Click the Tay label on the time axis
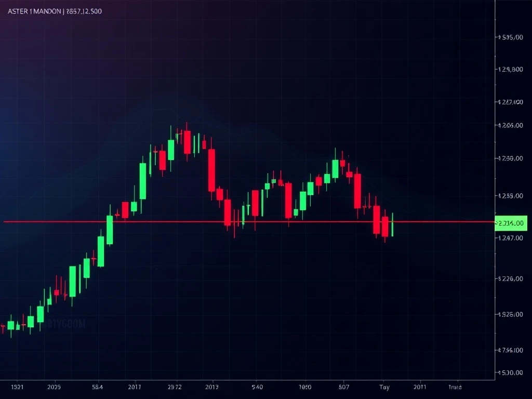Screen dimensions: 532x399 click(385, 387)
